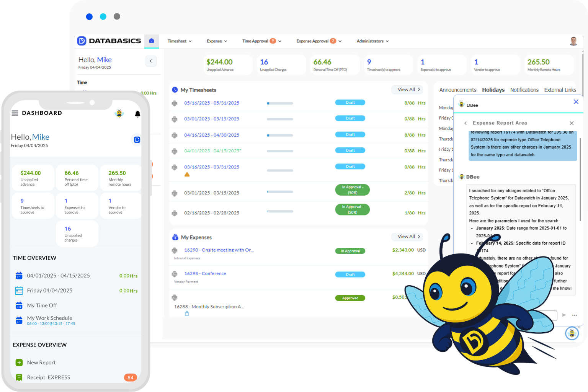588x392 pixels.
Task: Select the Home icon in the navigation bar
Action: coord(152,41)
